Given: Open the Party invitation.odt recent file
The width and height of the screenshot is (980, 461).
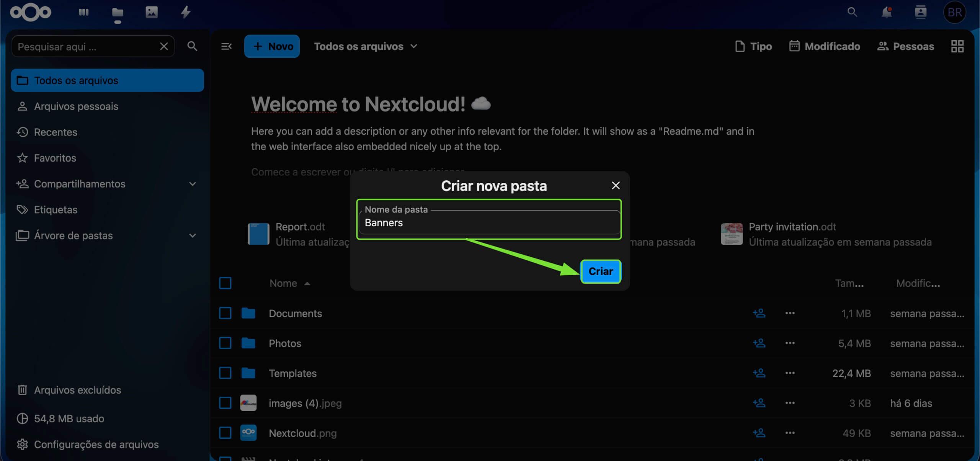Looking at the screenshot, I should pyautogui.click(x=827, y=234).
